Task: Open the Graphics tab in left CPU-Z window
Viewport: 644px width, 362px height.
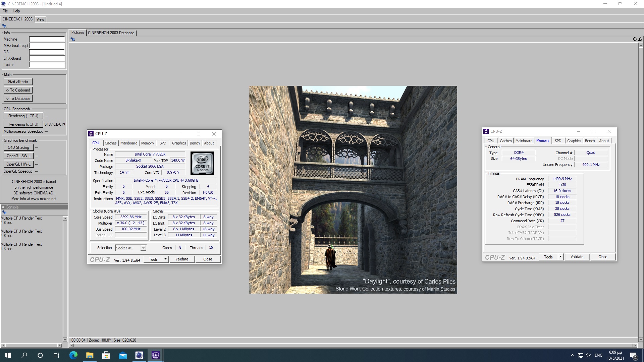Action: click(179, 143)
